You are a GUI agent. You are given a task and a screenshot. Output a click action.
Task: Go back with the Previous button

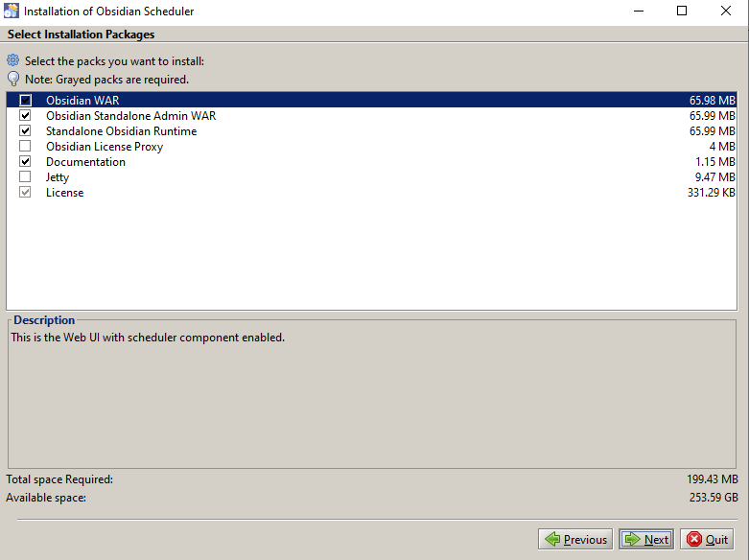[575, 540]
